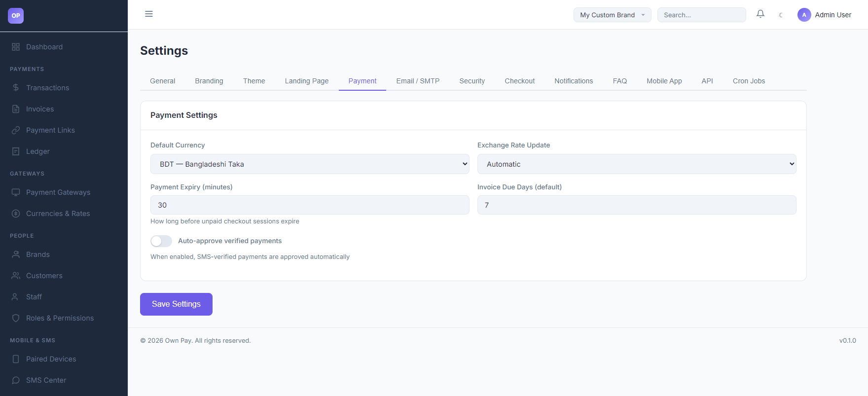Open the Cron Jobs tab
The image size is (868, 396).
click(x=749, y=81)
